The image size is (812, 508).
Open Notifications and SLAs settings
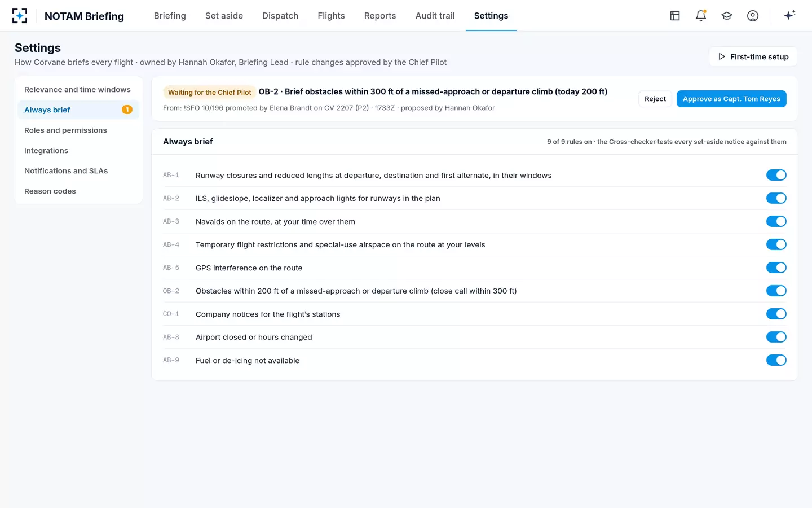78,171
